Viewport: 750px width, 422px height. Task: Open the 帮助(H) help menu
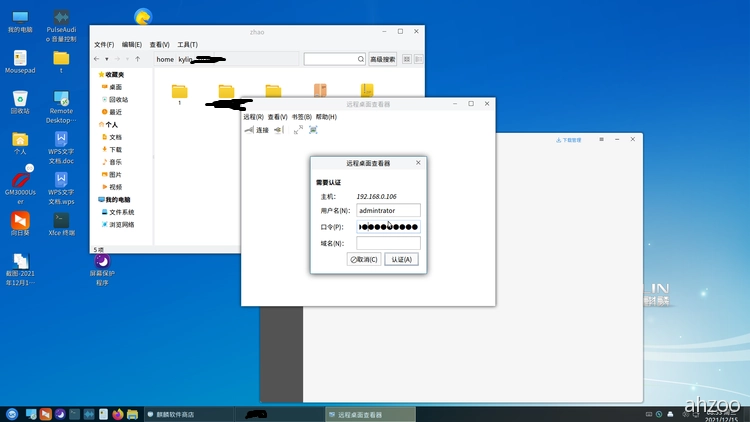(x=326, y=117)
